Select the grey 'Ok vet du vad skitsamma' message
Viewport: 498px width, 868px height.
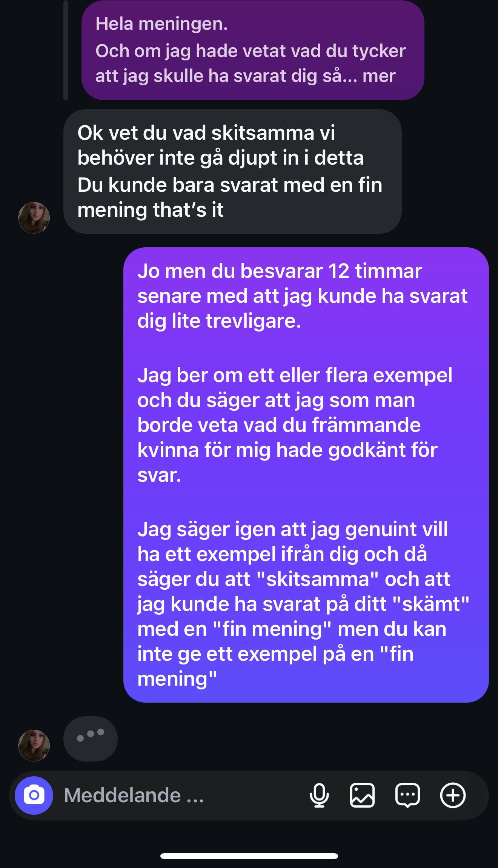[232, 171]
